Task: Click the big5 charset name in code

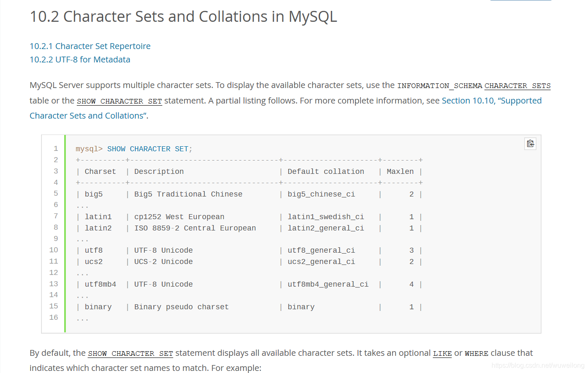Action: (x=94, y=194)
